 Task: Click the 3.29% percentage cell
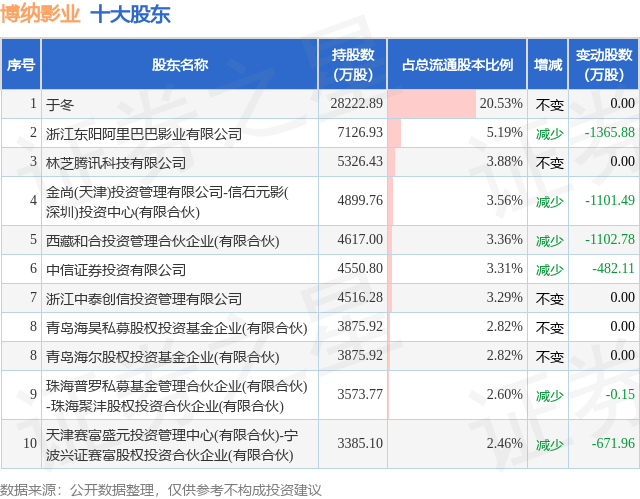point(457,298)
